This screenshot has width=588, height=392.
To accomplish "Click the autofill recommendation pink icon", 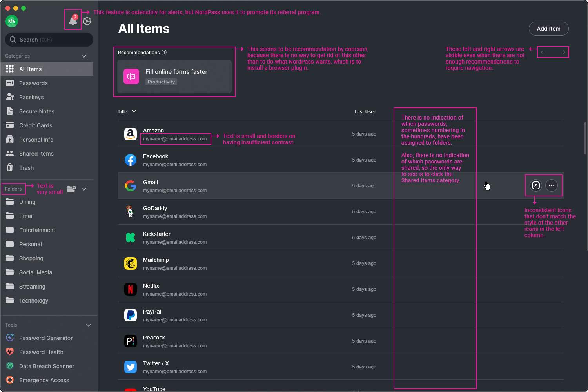I will 131,76.
